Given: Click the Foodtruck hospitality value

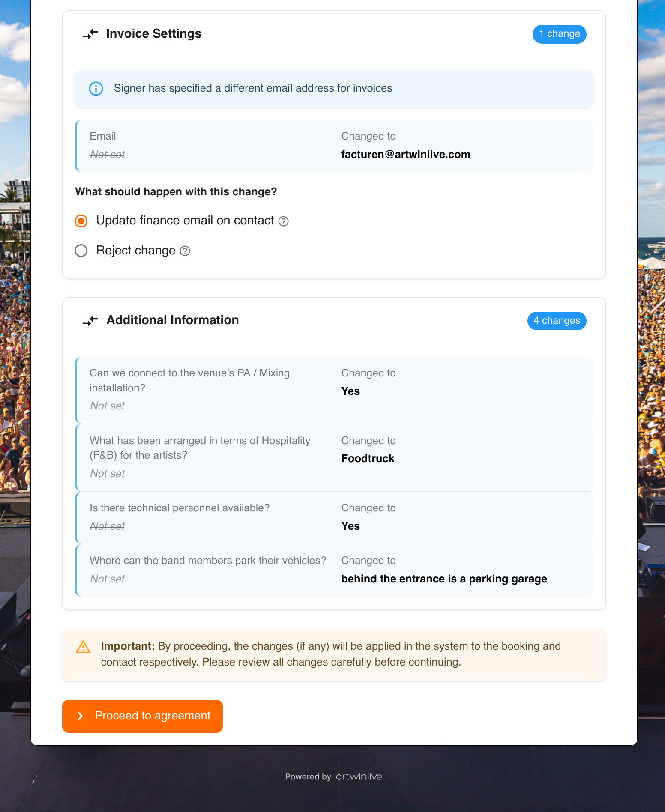Looking at the screenshot, I should (368, 459).
